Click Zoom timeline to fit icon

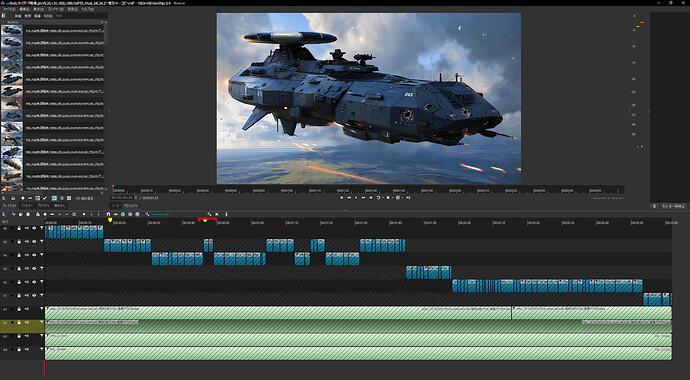[x=217, y=214]
